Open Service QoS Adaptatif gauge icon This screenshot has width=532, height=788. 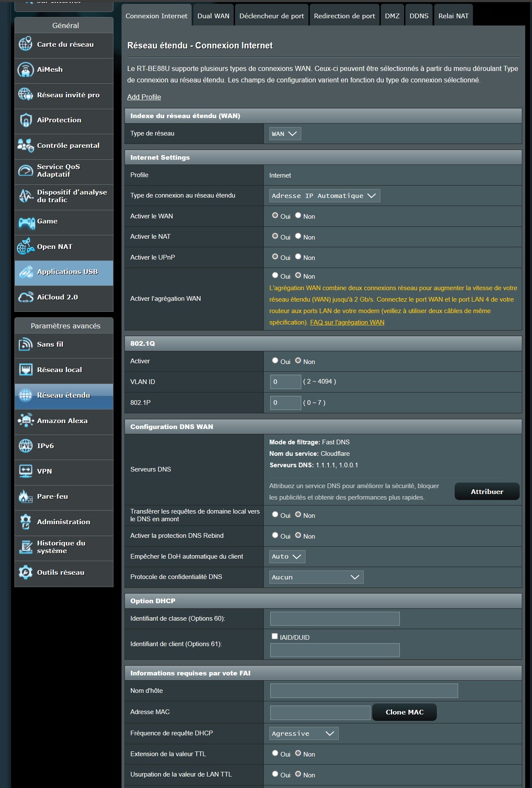[25, 171]
